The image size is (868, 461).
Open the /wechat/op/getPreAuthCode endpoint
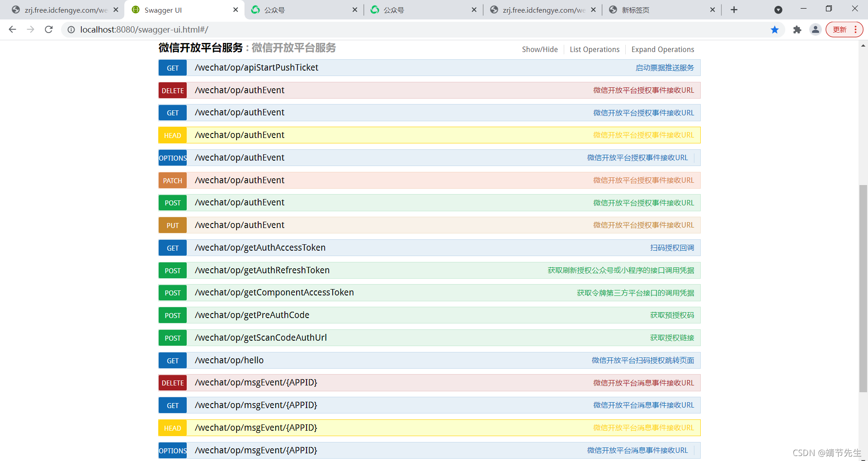click(x=252, y=315)
